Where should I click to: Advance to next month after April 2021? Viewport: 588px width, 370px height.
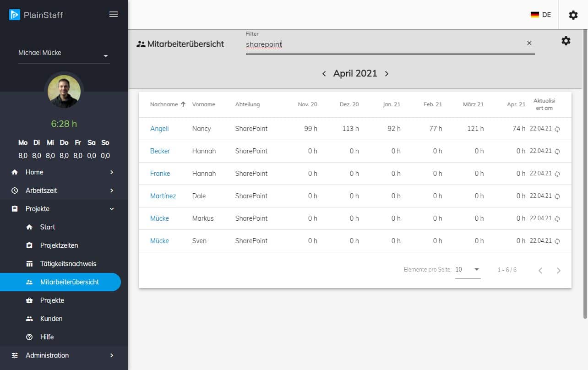point(387,74)
